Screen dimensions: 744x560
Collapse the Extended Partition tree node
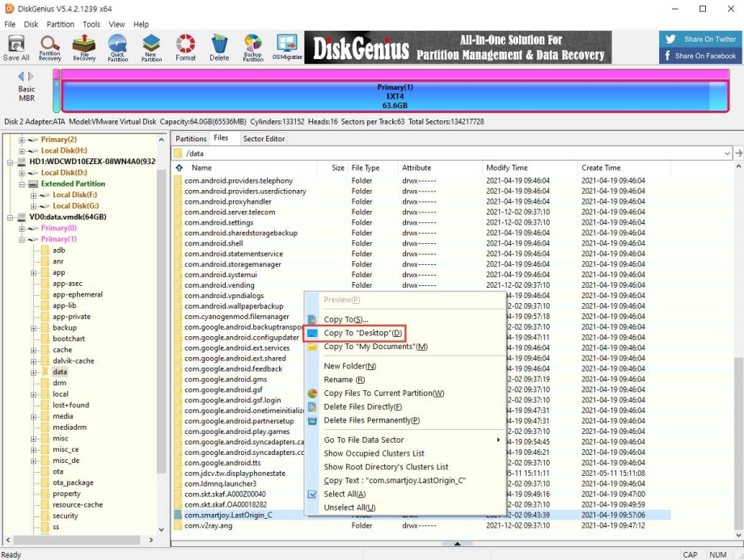(x=22, y=184)
